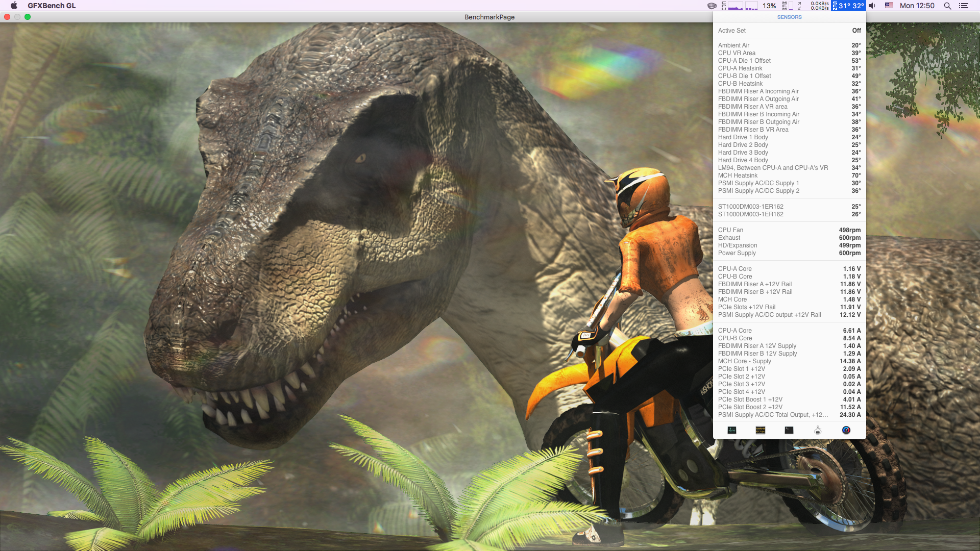Click the memory usage menu bar item
Viewport: 980px width, 551px height.
coord(788,6)
